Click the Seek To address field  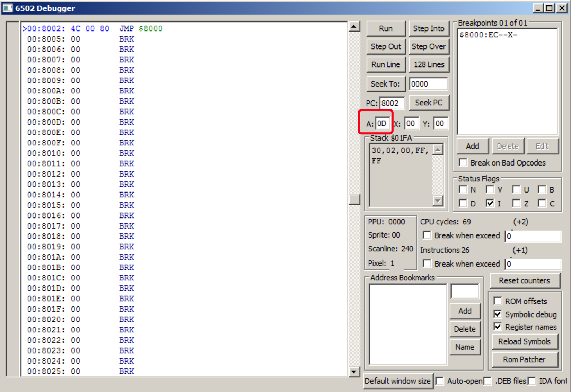tap(428, 84)
